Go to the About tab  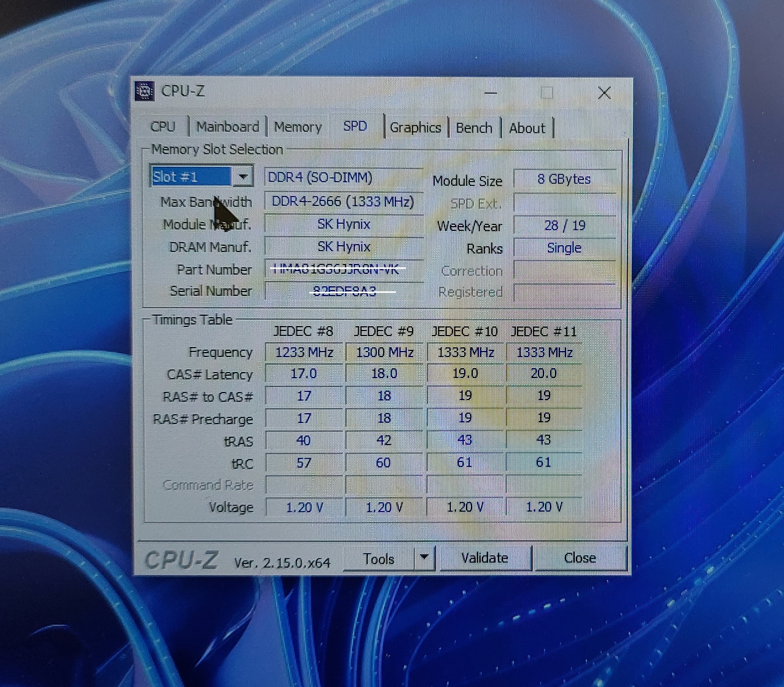(527, 128)
